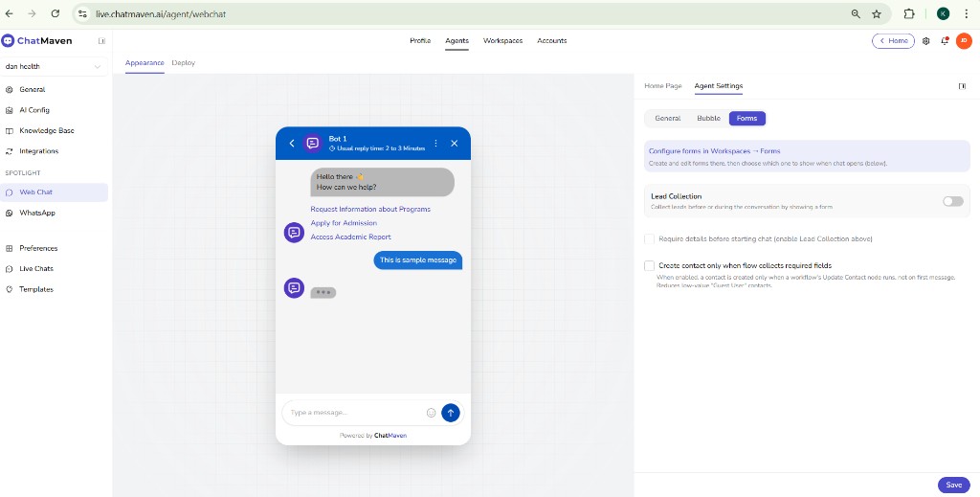Click Access Academic Report option
980x497 pixels.
[350, 237]
